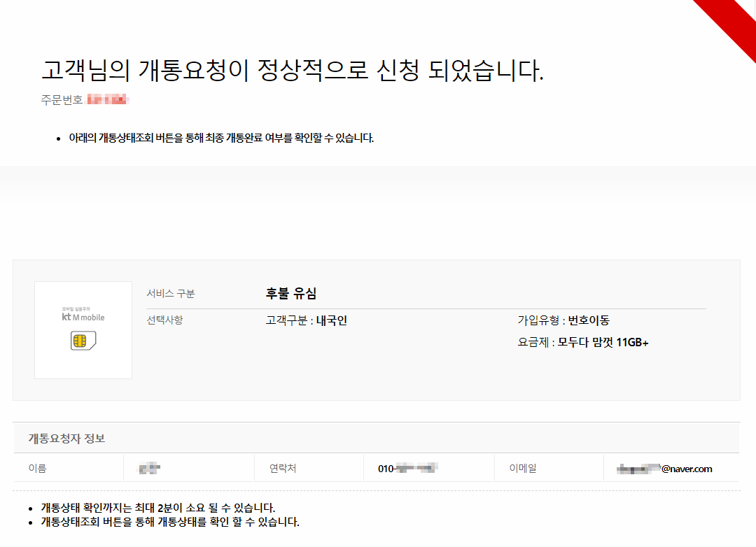
Task: Click the '서비스 구분' label
Action: pos(171,294)
